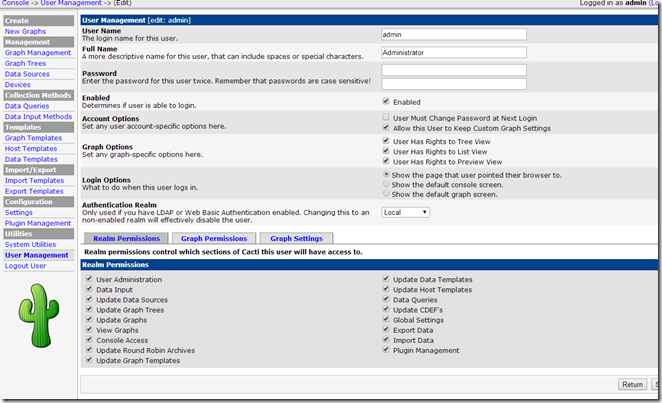Switch to Realm Permissions tab
Viewport: 662px width, 403px height.
point(126,238)
